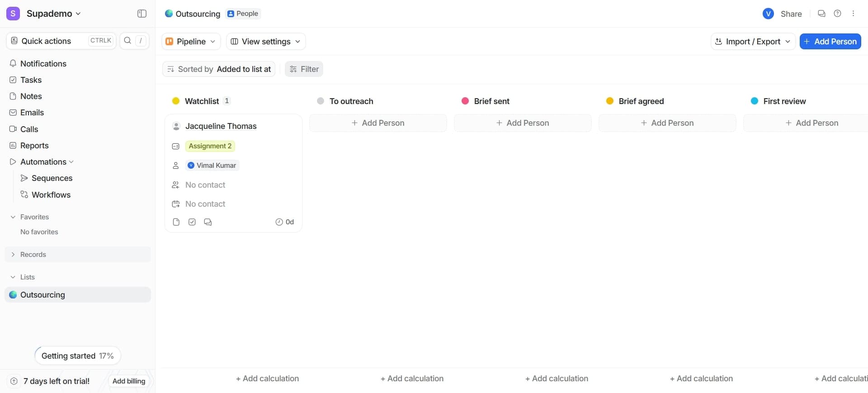Click the search magnifier icon
The height and width of the screenshot is (393, 868).
point(127,41)
